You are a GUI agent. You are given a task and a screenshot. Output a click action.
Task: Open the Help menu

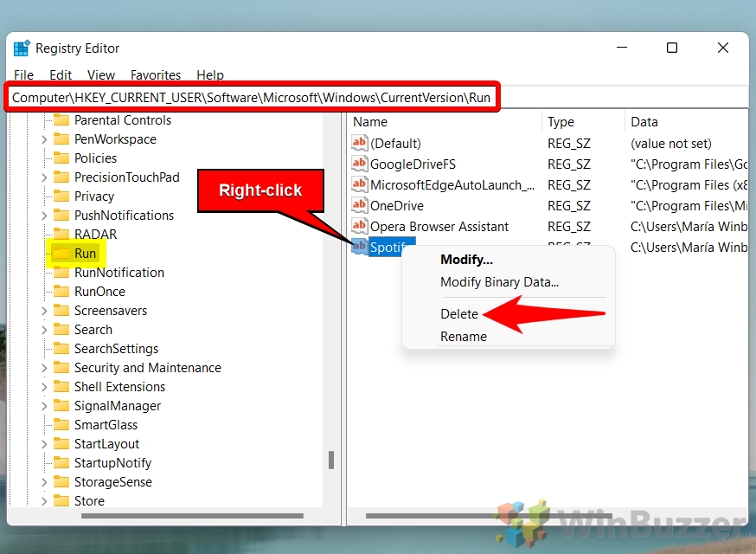[x=209, y=74]
